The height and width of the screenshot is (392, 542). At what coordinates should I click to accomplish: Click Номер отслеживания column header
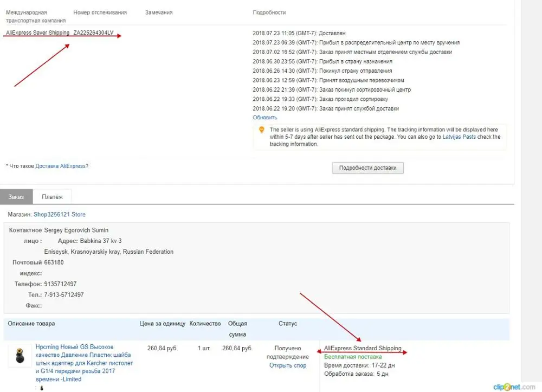pos(100,12)
